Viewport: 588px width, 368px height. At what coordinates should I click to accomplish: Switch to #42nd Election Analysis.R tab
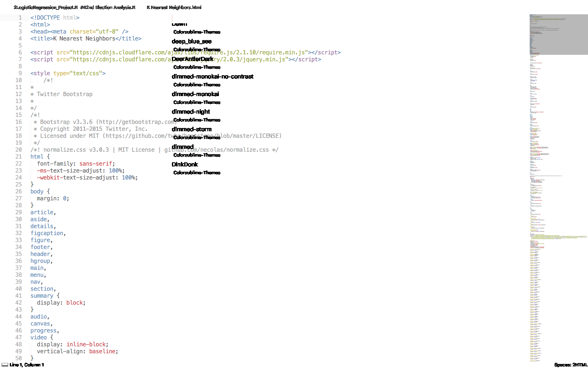(108, 7)
